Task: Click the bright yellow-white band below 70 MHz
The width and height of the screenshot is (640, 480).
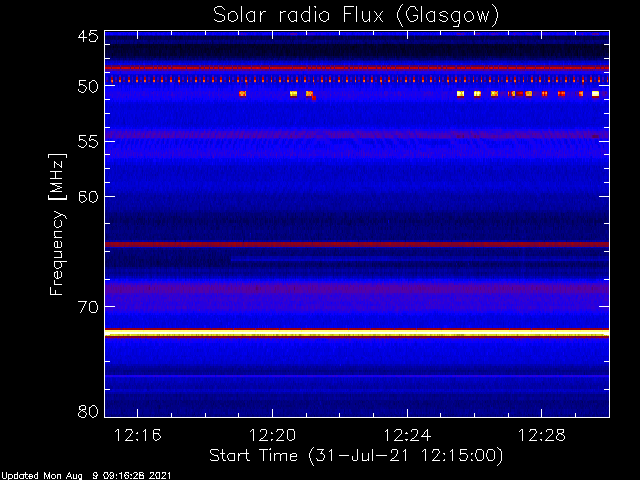Action: click(x=355, y=332)
